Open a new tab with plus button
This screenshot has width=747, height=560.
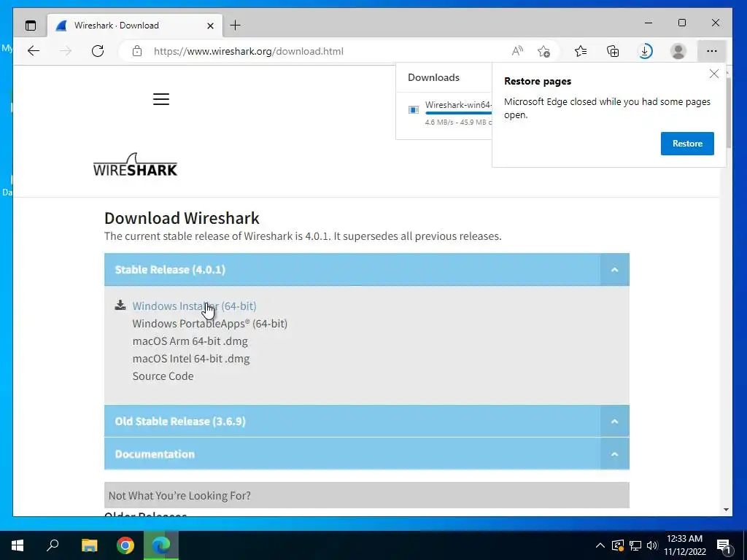pos(235,26)
